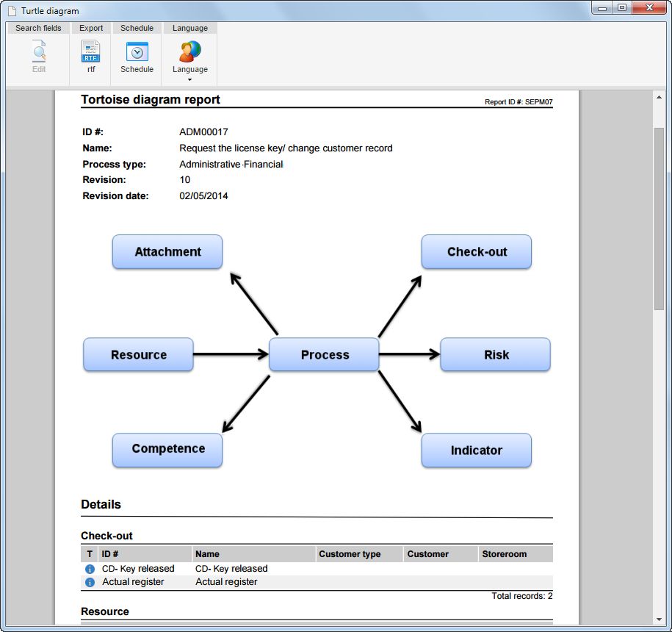Click the Resource section heading below the table

[105, 611]
